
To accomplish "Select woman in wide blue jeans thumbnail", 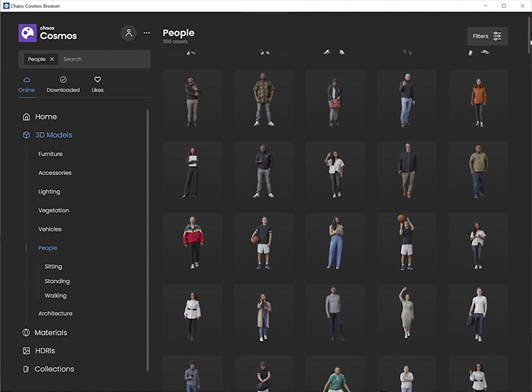I will (335, 242).
